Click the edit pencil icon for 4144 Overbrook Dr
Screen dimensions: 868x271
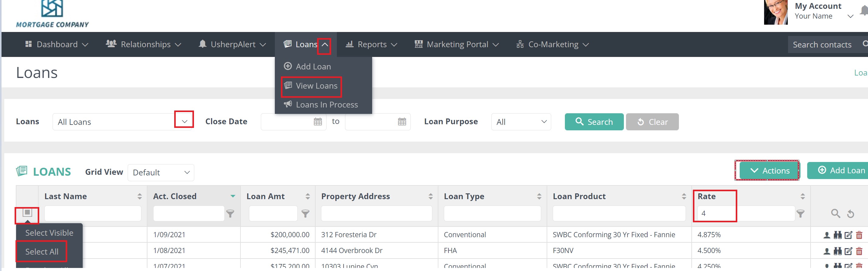[x=848, y=251]
